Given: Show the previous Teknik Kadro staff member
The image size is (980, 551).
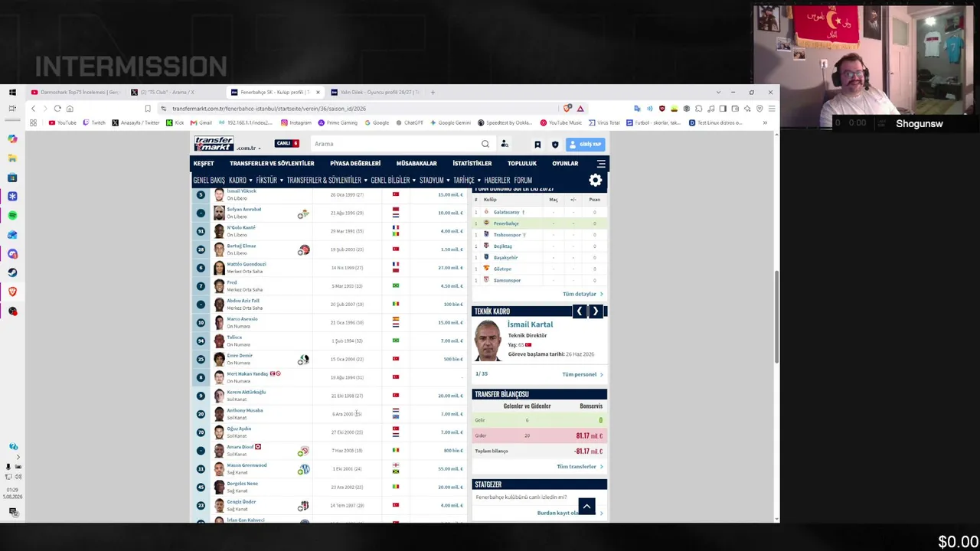Looking at the screenshot, I should click(580, 311).
